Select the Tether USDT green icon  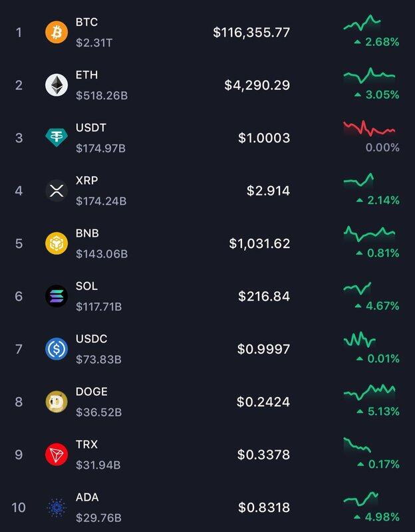click(57, 138)
